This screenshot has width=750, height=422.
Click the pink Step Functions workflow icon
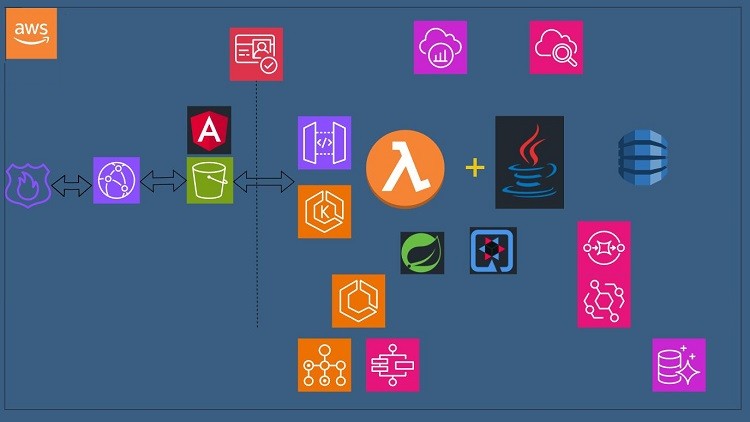pos(392,365)
